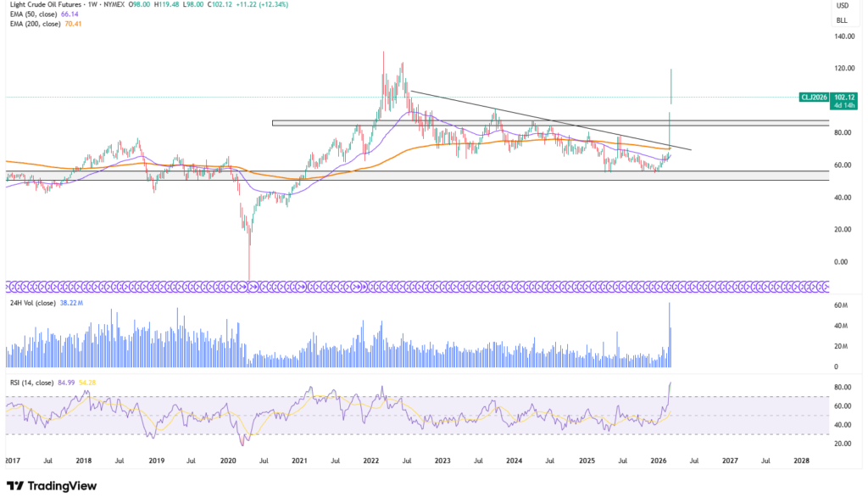
Task: Click the first rollover marker icon at the strip's left end
Action: tap(10, 286)
